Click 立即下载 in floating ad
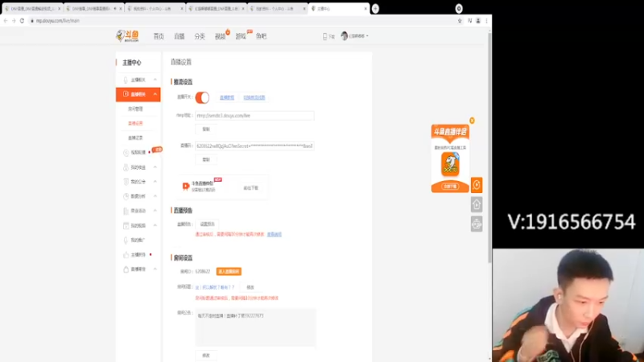This screenshot has height=362, width=644. coord(450,187)
